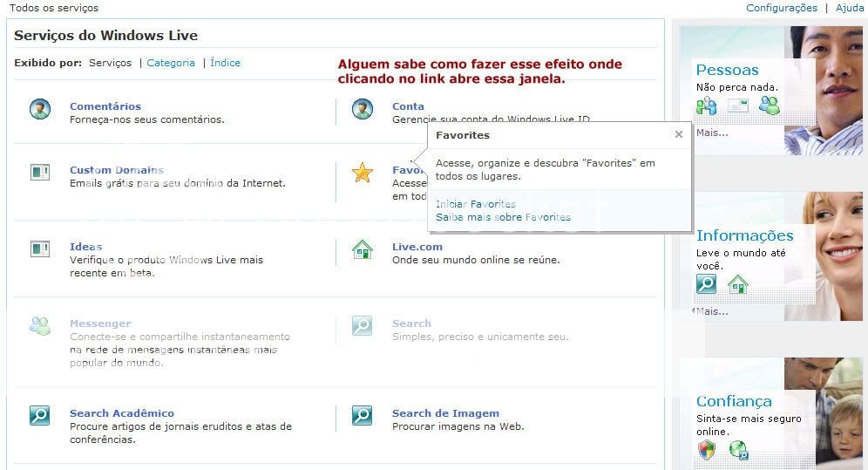868x470 pixels.
Task: Switch view to Índice
Action: [x=226, y=63]
